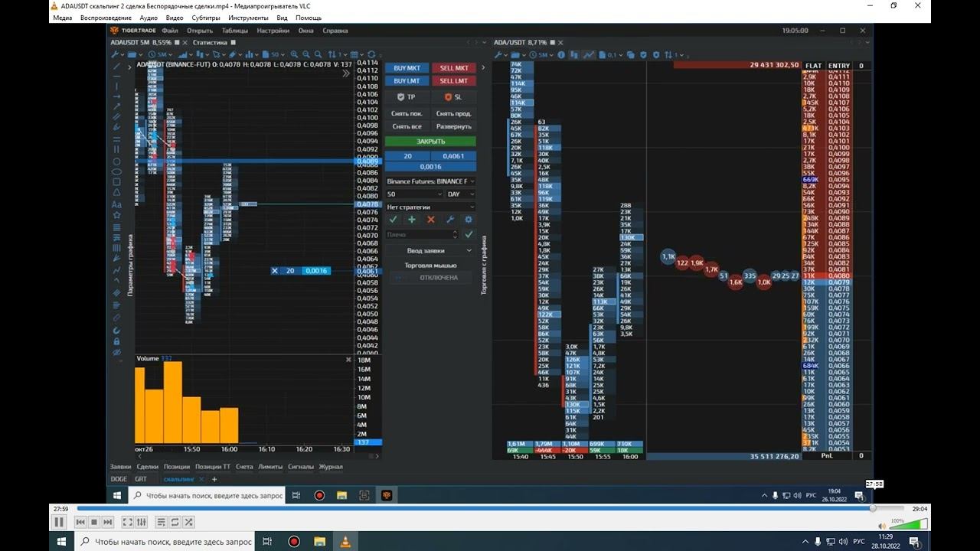Click the TP take profit button

407,97
